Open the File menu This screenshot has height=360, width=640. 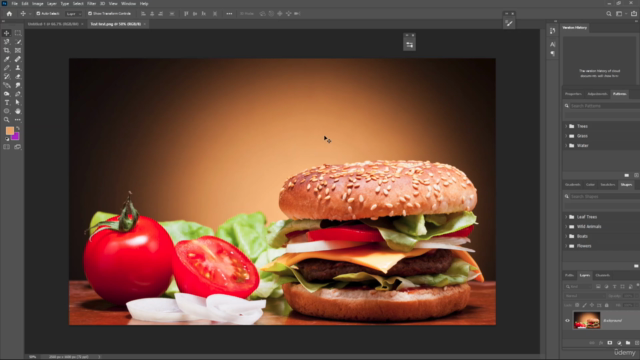pyautogui.click(x=14, y=4)
